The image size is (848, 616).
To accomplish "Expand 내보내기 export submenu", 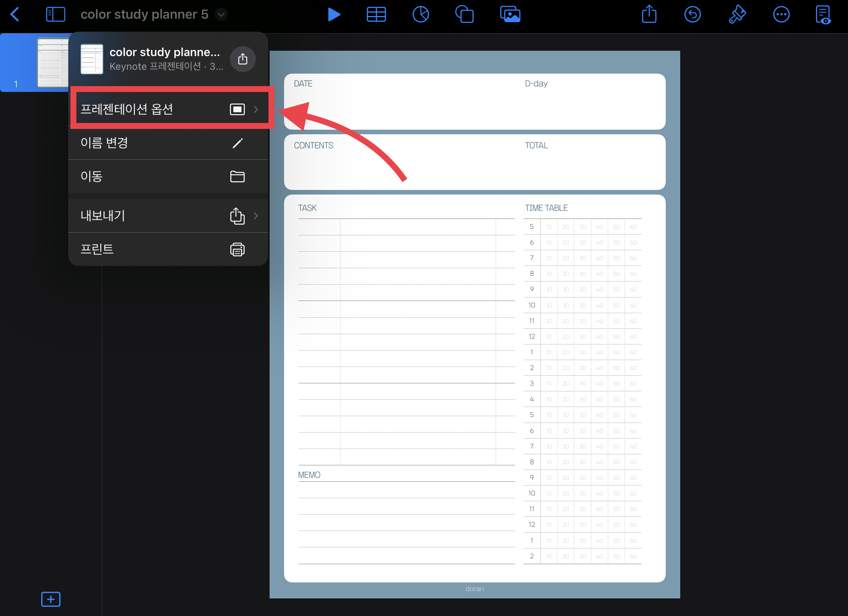I will [168, 216].
